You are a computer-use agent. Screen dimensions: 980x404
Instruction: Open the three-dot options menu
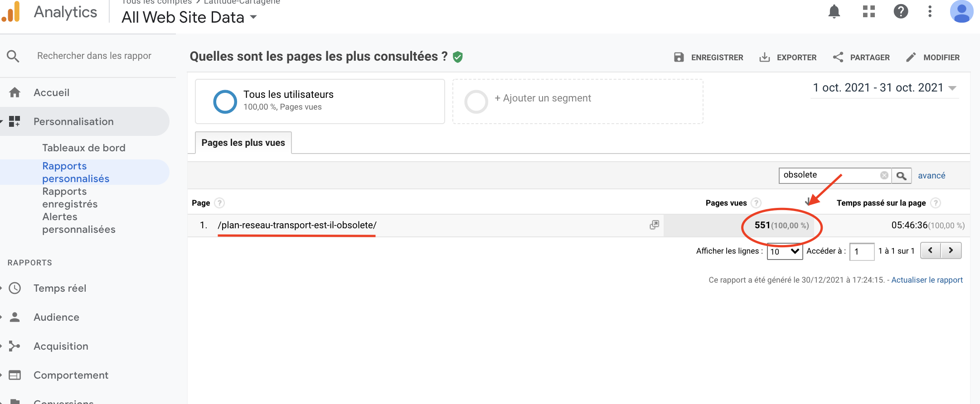[930, 11]
